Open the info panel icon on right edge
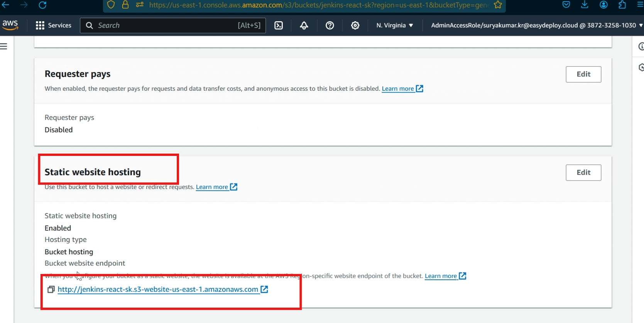The height and width of the screenshot is (323, 644). [x=641, y=46]
